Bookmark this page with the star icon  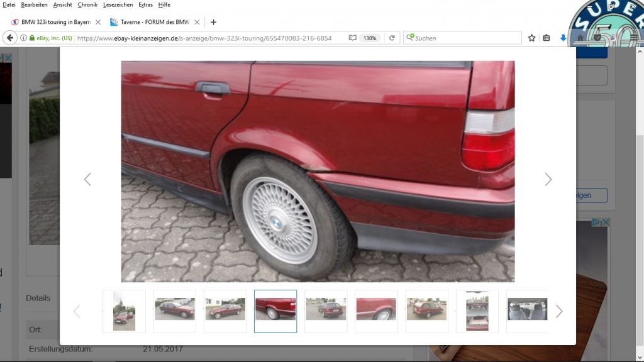pos(531,38)
